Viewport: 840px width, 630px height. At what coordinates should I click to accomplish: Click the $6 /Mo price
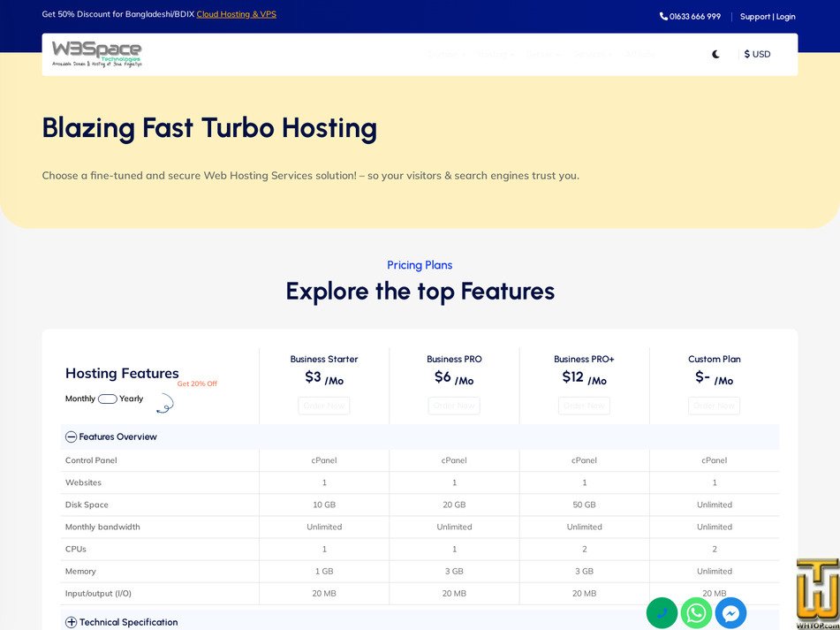tap(454, 377)
